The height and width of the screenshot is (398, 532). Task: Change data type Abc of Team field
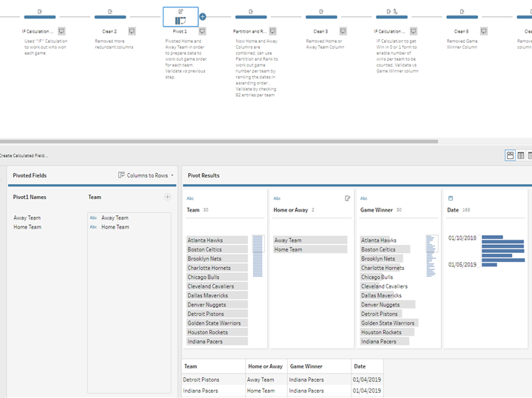pyautogui.click(x=190, y=198)
